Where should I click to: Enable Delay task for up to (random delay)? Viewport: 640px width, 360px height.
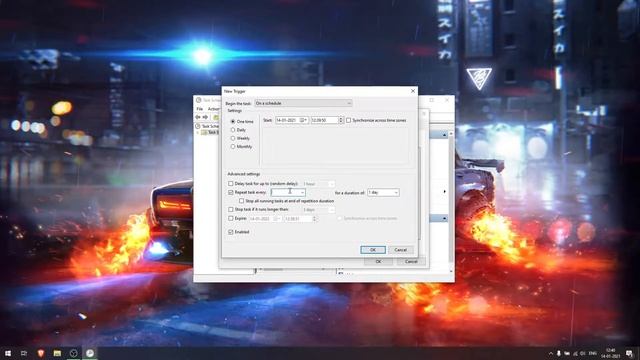point(231,184)
